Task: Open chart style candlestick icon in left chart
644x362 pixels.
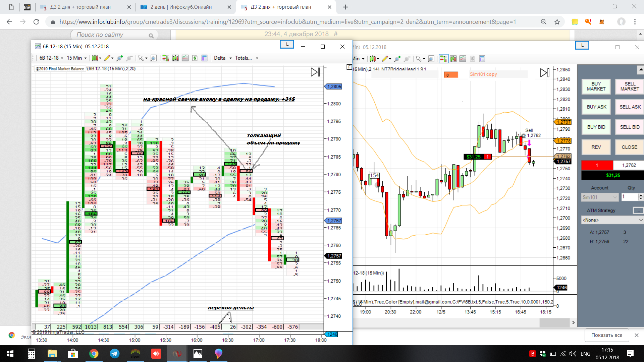Action: pos(95,58)
